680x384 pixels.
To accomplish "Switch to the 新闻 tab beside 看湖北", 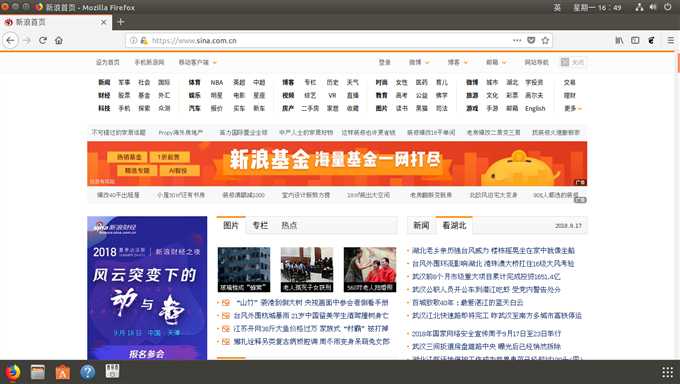I will click(421, 225).
